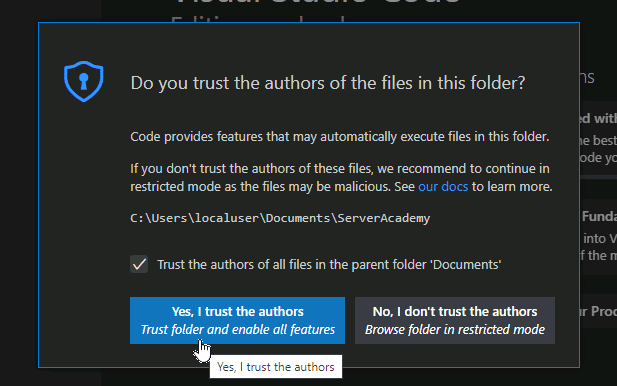Click 'Yes, I trust the authors'
Viewport: 617px width, 386px height.
click(237, 320)
